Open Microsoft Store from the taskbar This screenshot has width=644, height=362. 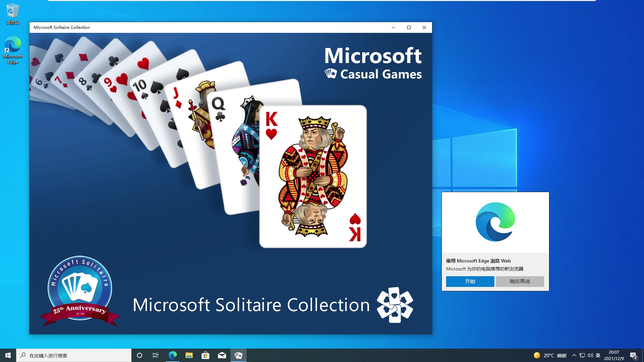coord(205,355)
